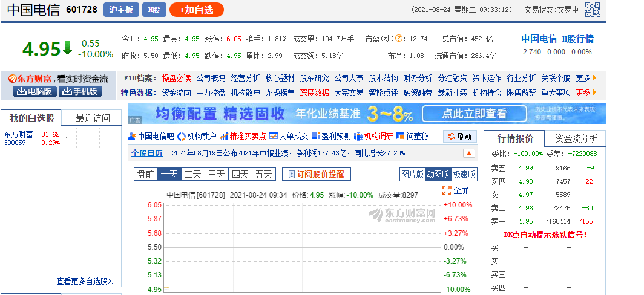Open 深度数据 link
644x295 pixels.
tap(314, 92)
